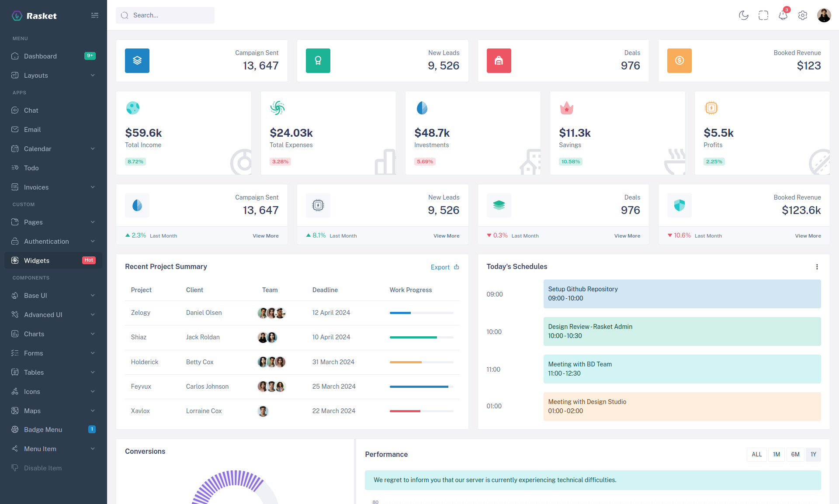
Task: Expand Forms sidebar menu
Action: [53, 353]
